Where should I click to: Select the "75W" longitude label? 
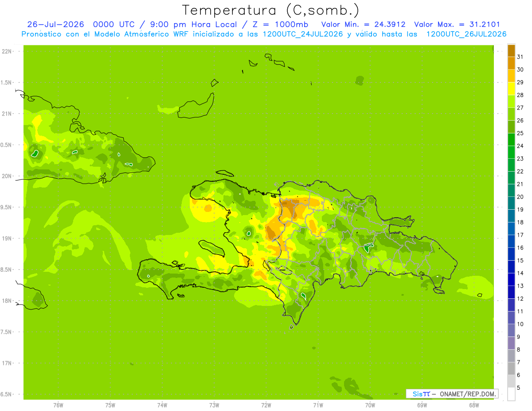(110, 406)
